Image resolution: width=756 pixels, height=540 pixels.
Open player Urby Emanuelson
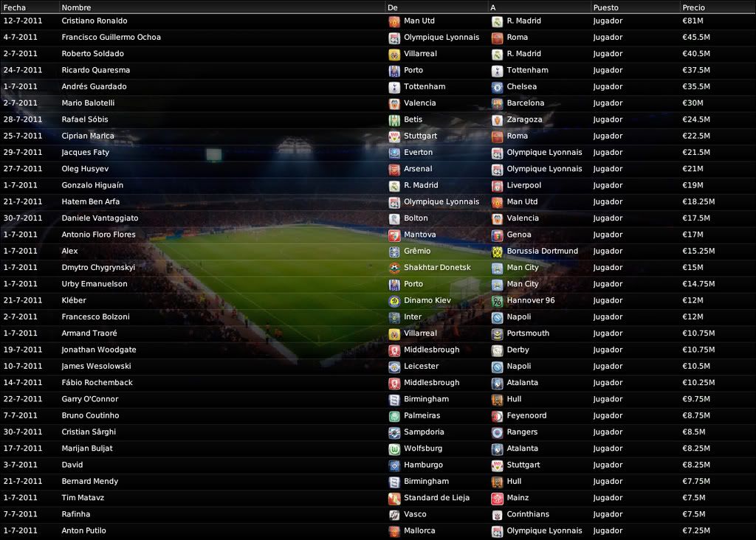click(x=94, y=284)
